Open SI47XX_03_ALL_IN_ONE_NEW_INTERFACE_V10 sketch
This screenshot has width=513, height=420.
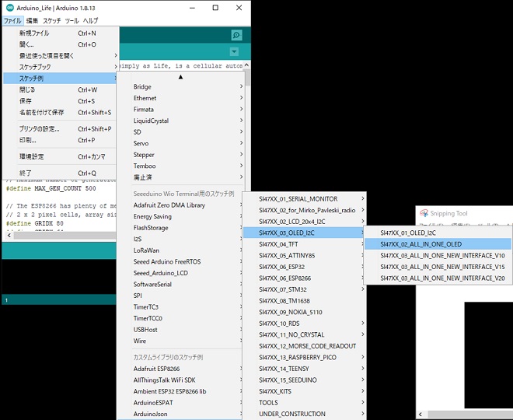pos(438,255)
